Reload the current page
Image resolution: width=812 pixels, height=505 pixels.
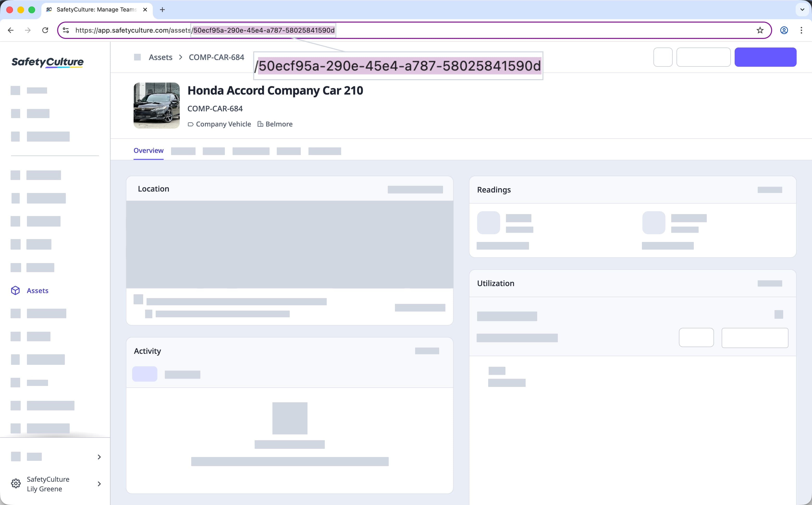45,30
